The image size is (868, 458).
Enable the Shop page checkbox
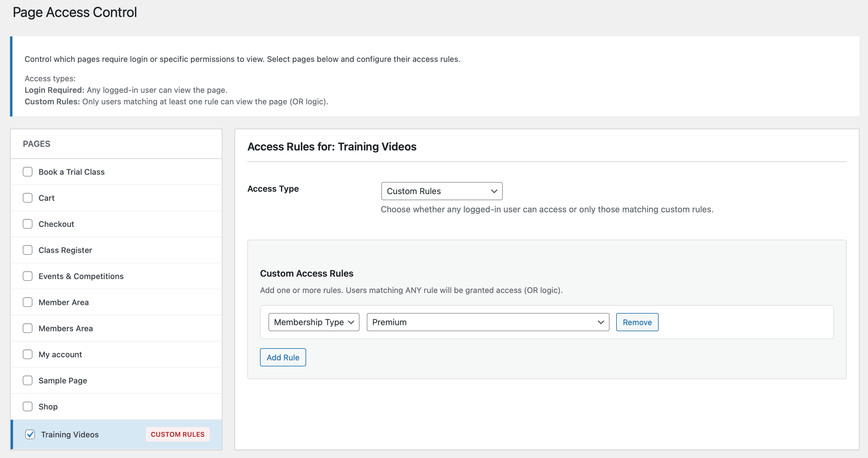tap(28, 406)
